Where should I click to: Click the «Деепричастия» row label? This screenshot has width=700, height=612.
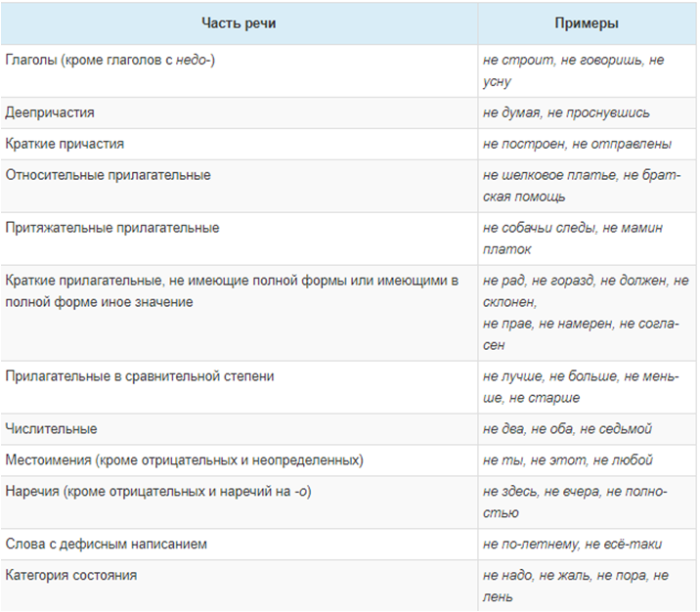click(50, 113)
